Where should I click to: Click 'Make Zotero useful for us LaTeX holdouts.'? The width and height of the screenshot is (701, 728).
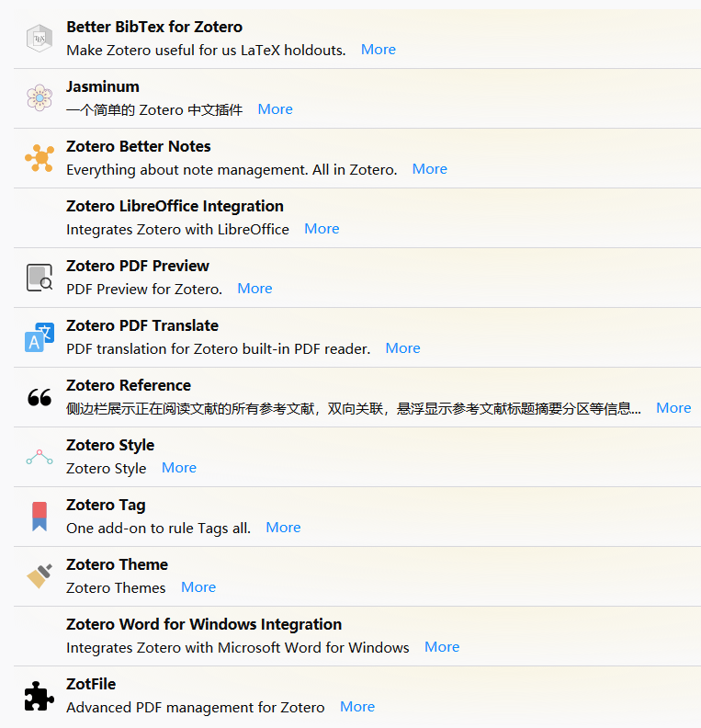coord(206,51)
